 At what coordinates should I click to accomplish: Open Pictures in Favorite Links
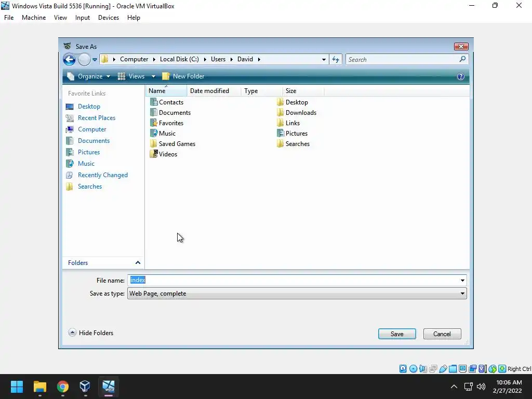tap(89, 152)
